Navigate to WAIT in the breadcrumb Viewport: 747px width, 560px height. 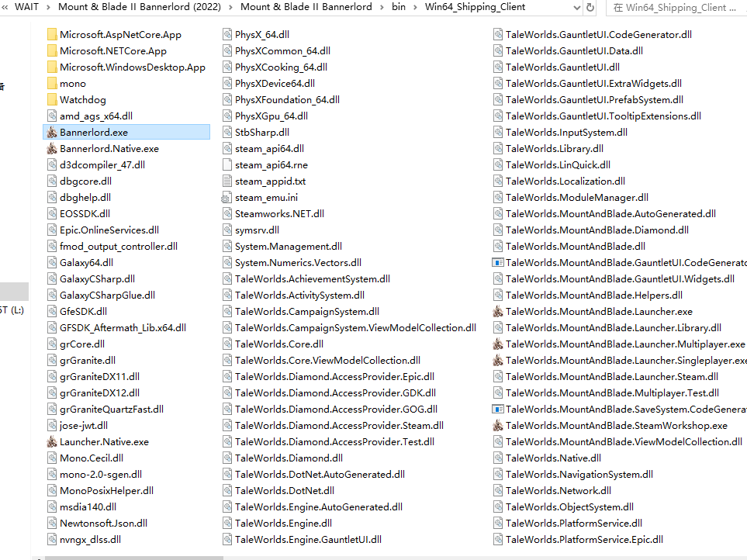[26, 7]
